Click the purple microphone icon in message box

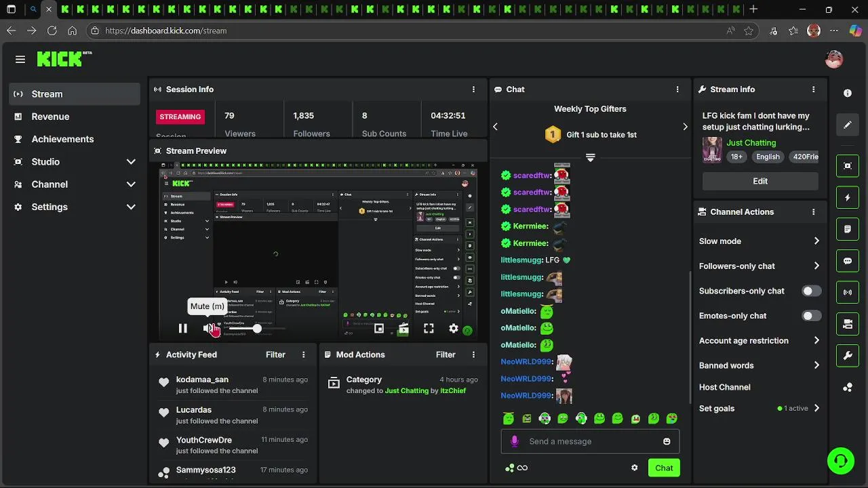coord(514,441)
